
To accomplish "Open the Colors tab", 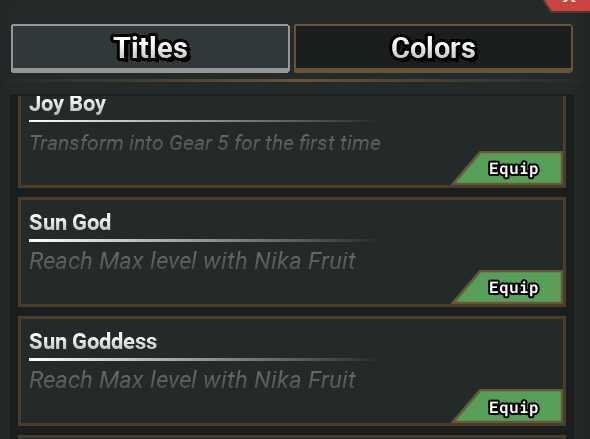I will click(433, 48).
